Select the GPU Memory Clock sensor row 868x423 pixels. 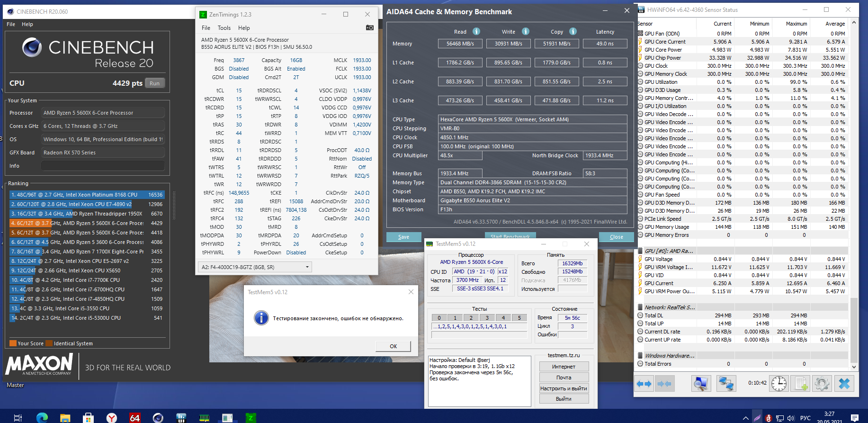742,74
